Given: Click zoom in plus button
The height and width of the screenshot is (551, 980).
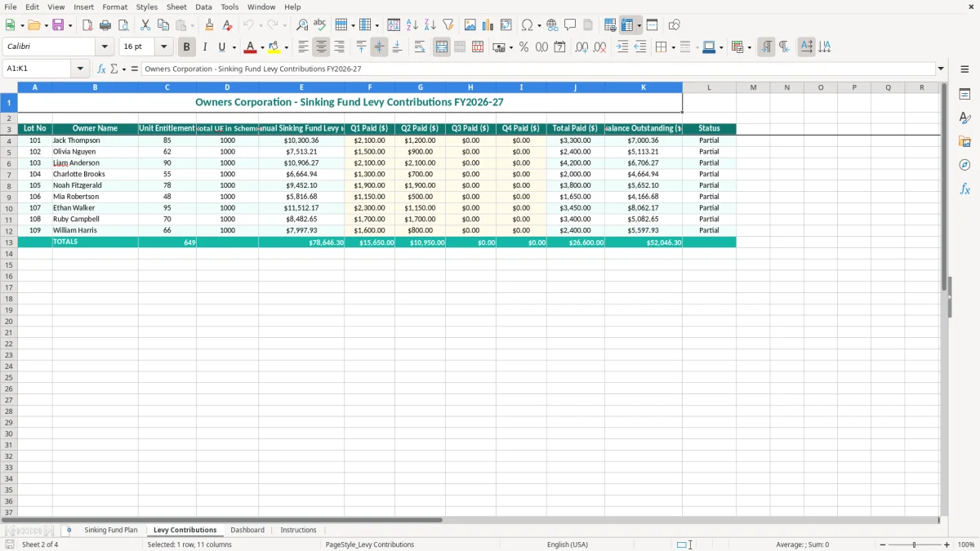Looking at the screenshot, I should tap(947, 544).
